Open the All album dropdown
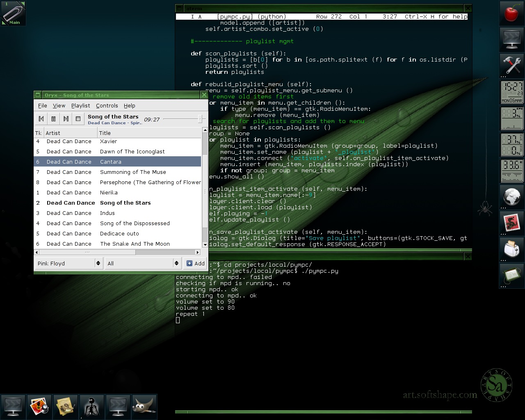The width and height of the screenshot is (525, 420). 143,263
